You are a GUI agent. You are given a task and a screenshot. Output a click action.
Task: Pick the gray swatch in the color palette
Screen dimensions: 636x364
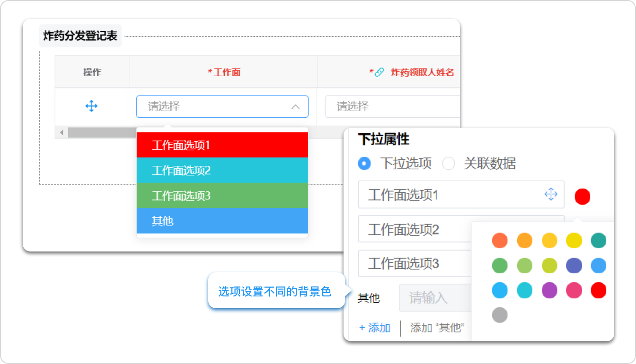500,315
